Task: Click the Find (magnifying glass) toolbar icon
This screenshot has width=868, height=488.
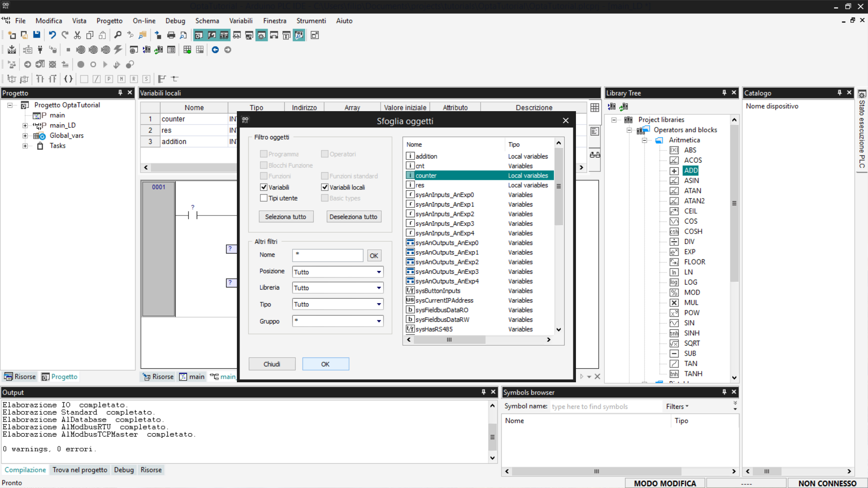Action: coord(118,35)
